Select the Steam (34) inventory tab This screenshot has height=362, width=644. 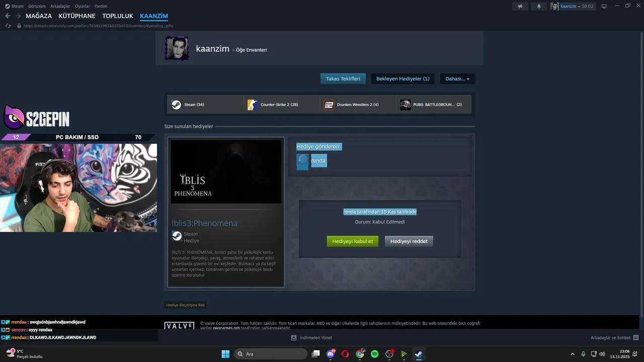(x=205, y=105)
